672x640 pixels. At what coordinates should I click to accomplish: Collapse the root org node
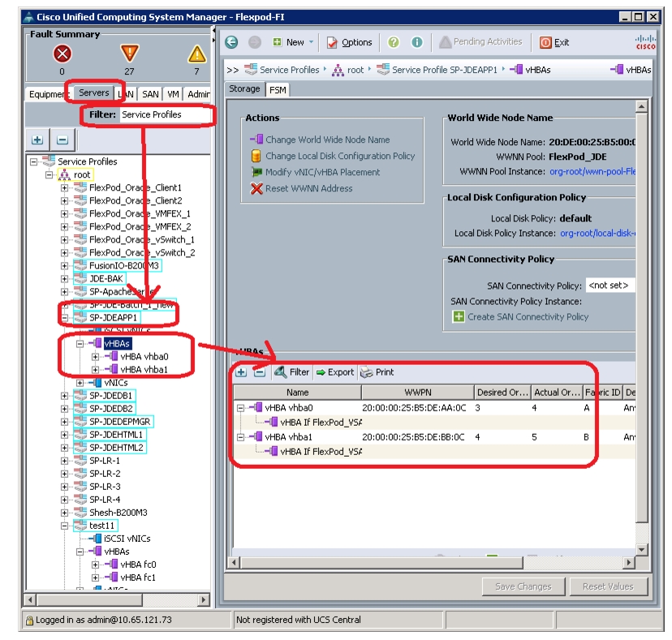pyautogui.click(x=49, y=174)
